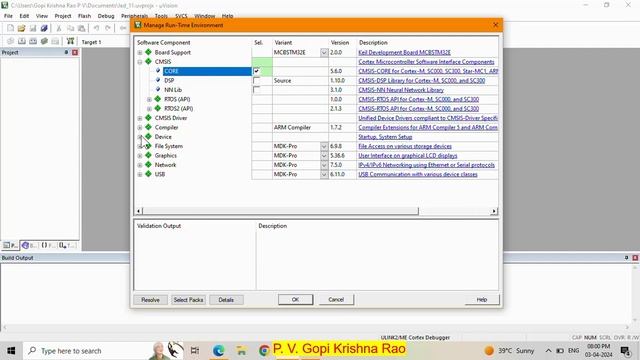This screenshot has width=640, height=360.
Task: Click the Navigate Backwards arrow icon
Action: (123, 28)
